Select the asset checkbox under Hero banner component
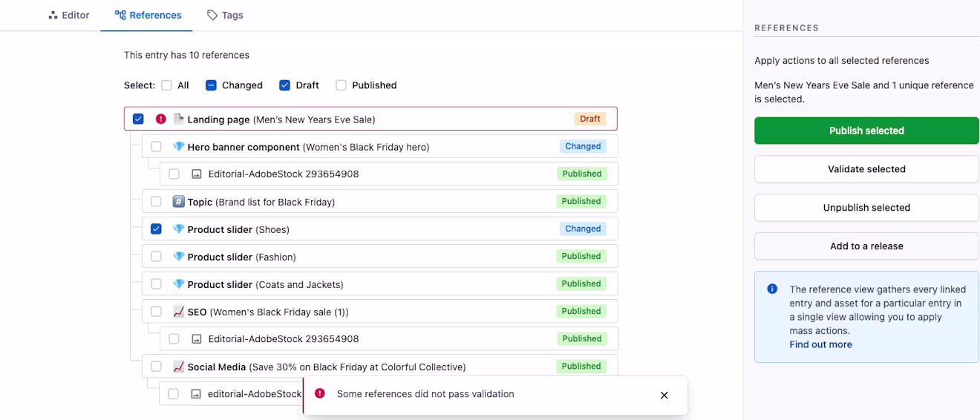Screen dimensions: 980x420 point(174,174)
